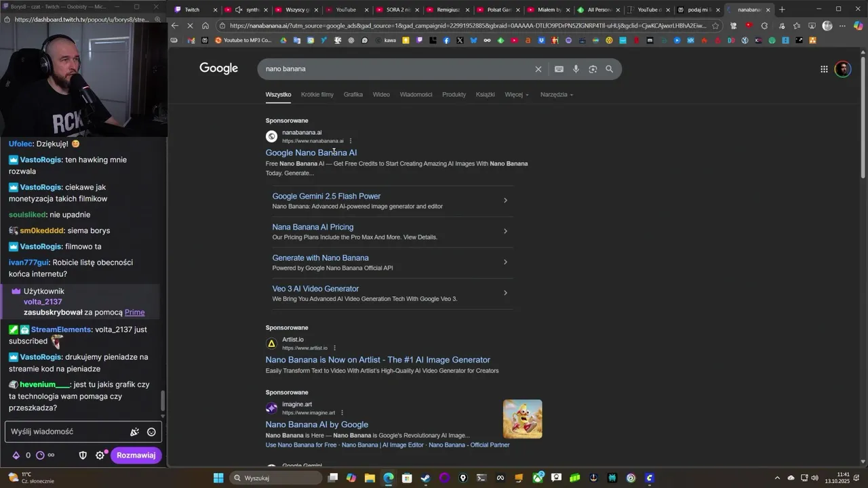Open the shield moderation icon in chat
The width and height of the screenshot is (868, 488).
click(x=83, y=455)
